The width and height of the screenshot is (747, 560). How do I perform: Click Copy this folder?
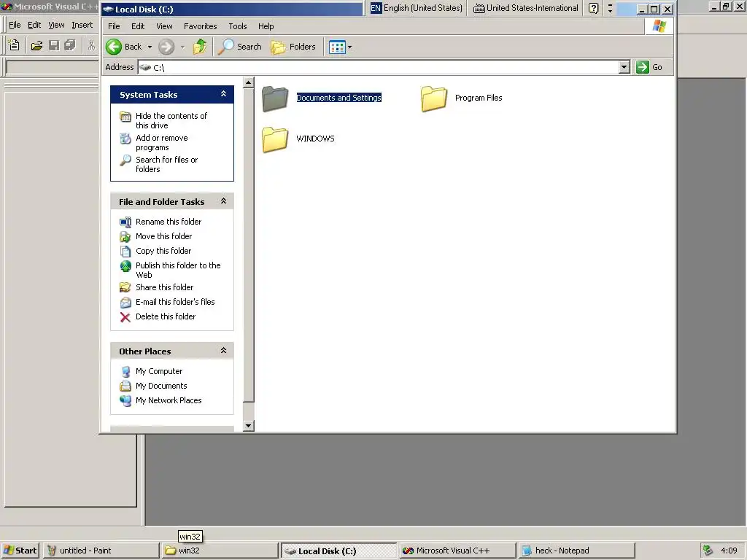[163, 251]
